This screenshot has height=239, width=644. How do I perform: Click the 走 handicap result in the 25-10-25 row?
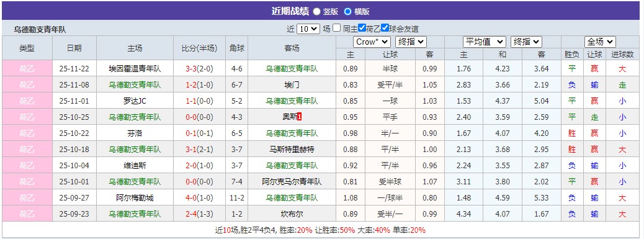(594, 117)
